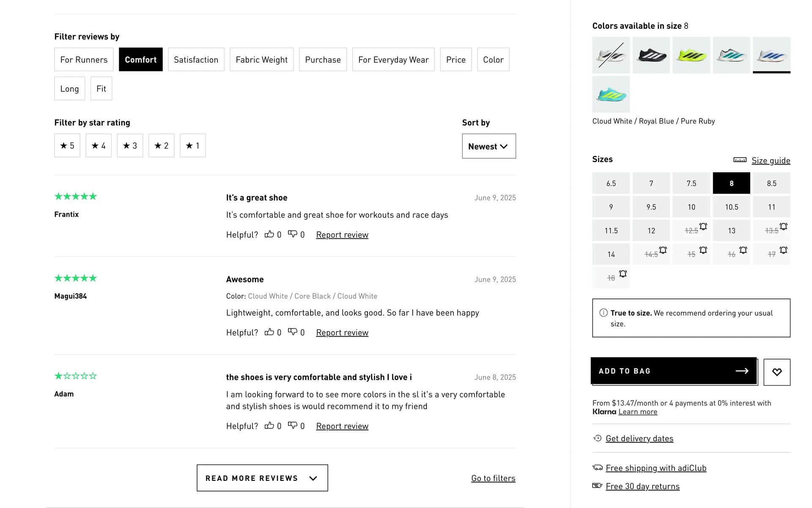
Task: Click notify bell for size 12.5
Action: pos(703,226)
